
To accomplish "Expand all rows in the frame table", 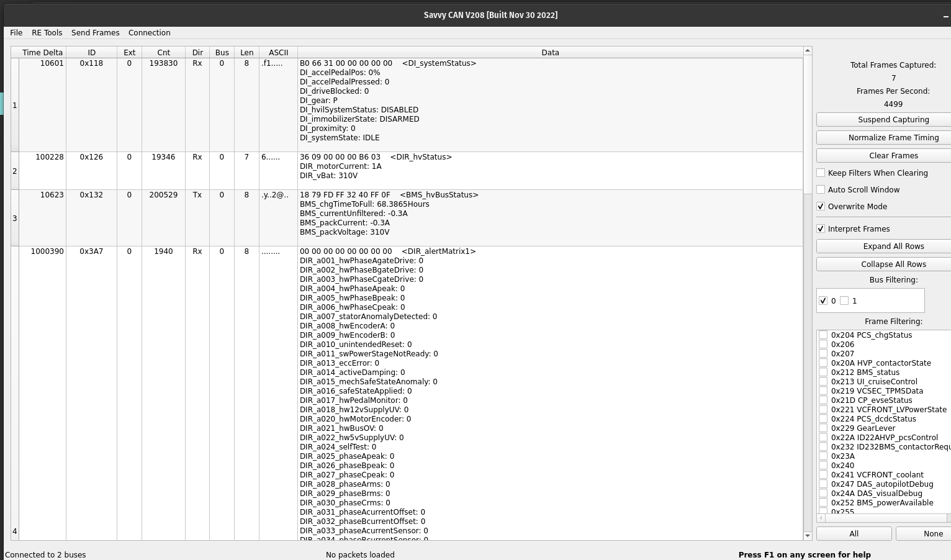I will (x=884, y=246).
